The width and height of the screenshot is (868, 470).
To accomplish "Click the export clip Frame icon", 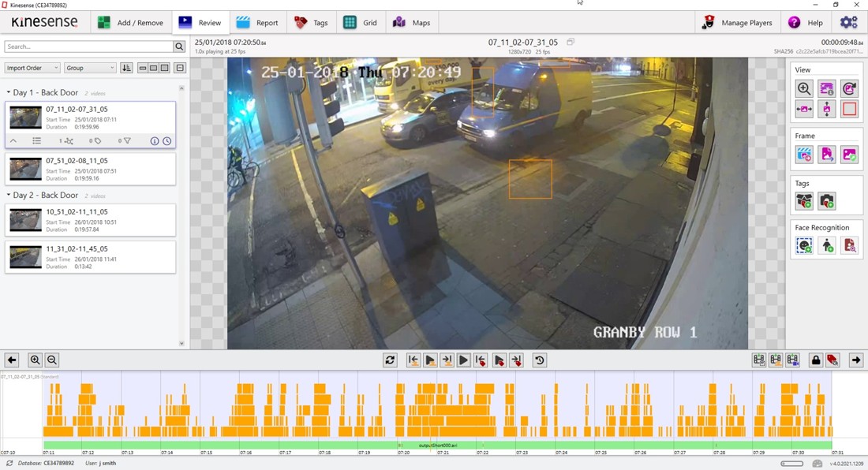I will coord(804,155).
